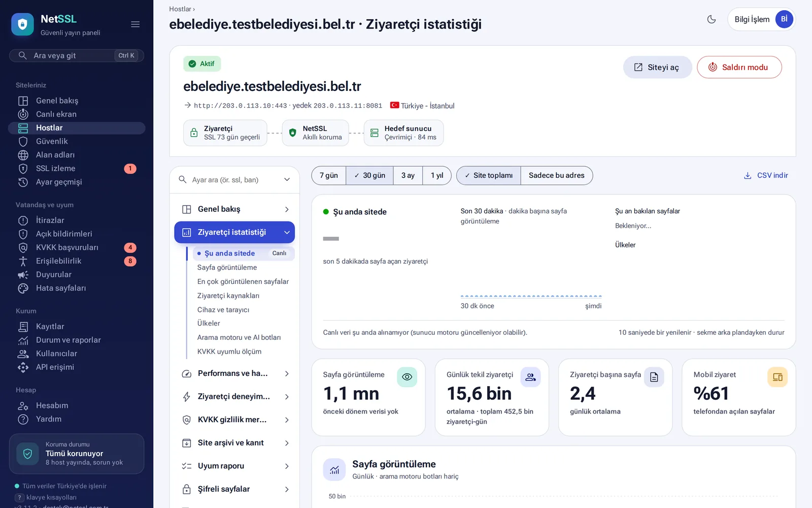Activate Saldırı modu button
The height and width of the screenshot is (508, 812).
pos(739,67)
